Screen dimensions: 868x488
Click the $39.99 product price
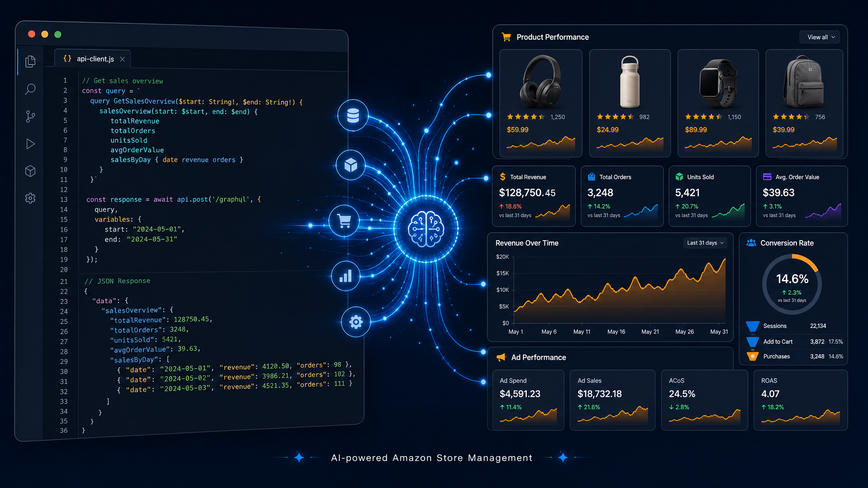pyautogui.click(x=784, y=130)
